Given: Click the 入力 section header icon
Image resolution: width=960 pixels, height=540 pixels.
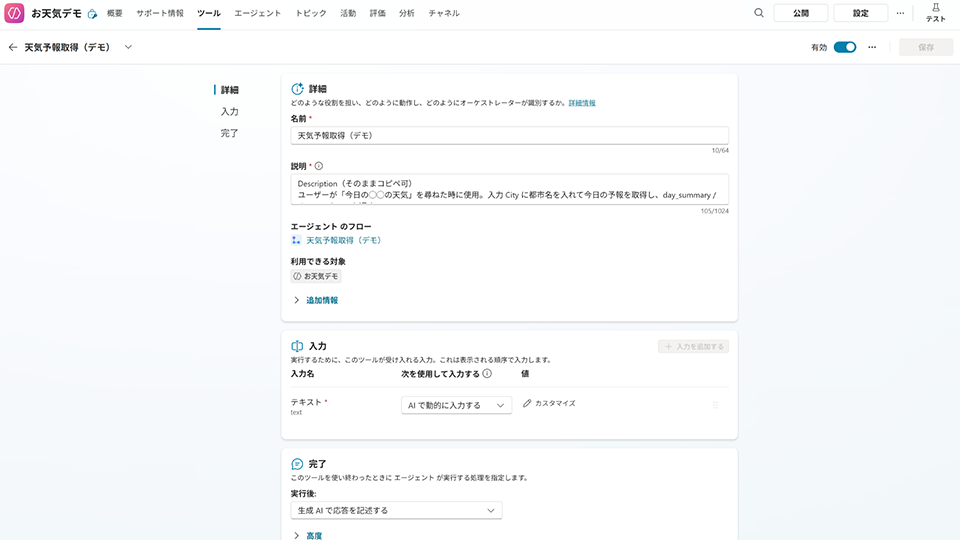Looking at the screenshot, I should click(297, 346).
